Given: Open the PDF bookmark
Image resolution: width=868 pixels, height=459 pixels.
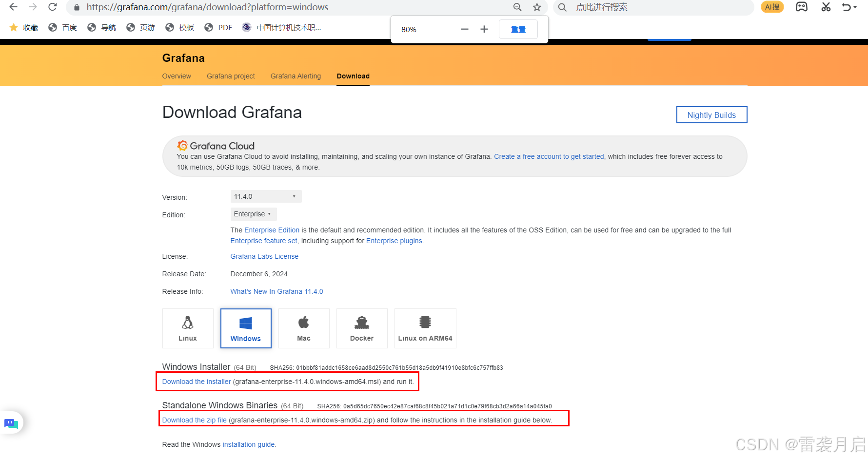Looking at the screenshot, I should click(218, 27).
